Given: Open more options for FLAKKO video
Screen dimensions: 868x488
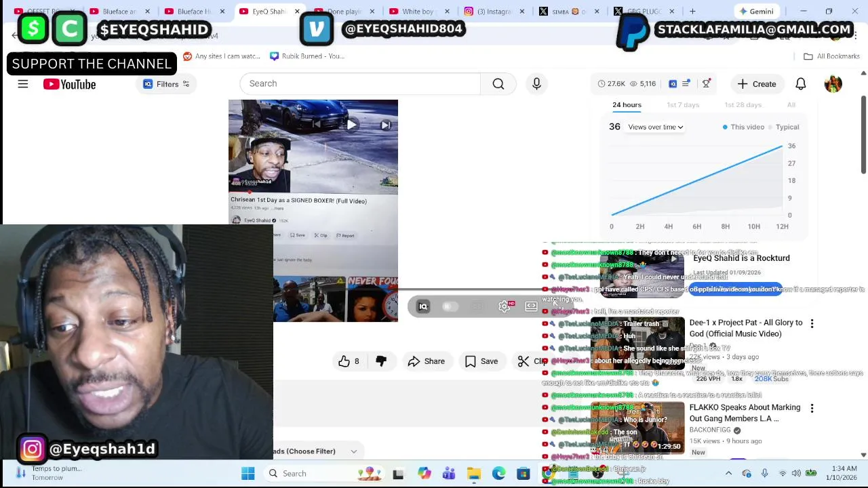Looking at the screenshot, I should (812, 409).
